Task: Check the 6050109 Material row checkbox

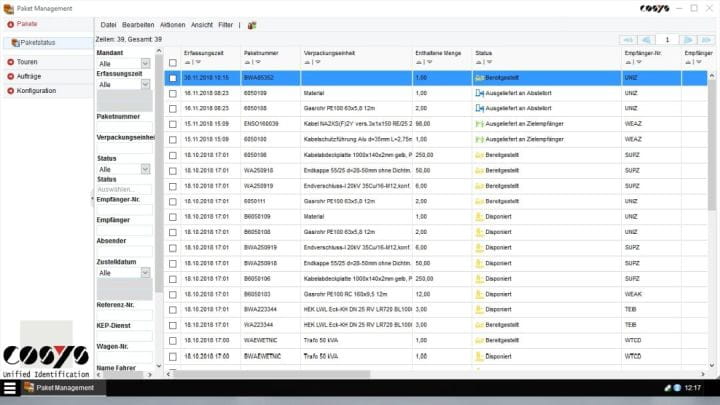Action: 173,94
